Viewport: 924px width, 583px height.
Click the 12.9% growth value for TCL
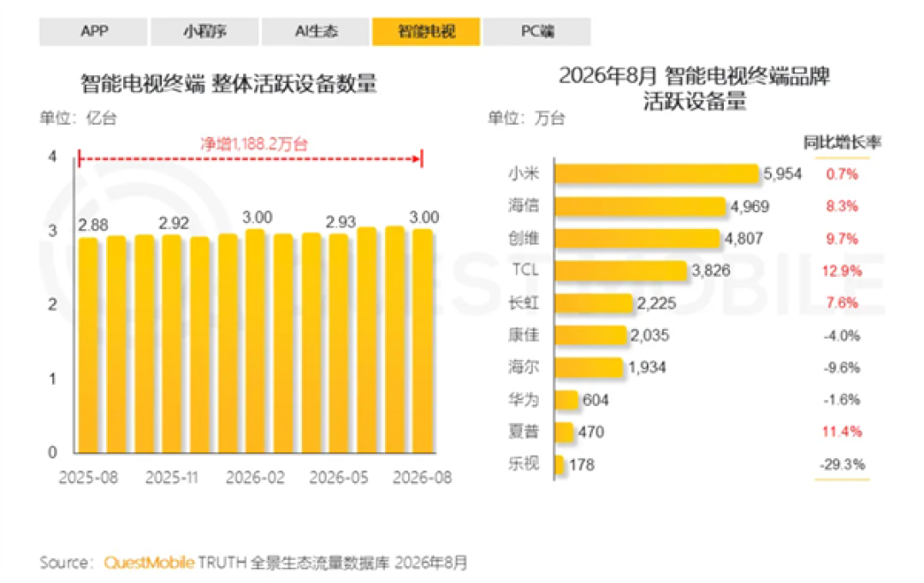[x=842, y=271]
